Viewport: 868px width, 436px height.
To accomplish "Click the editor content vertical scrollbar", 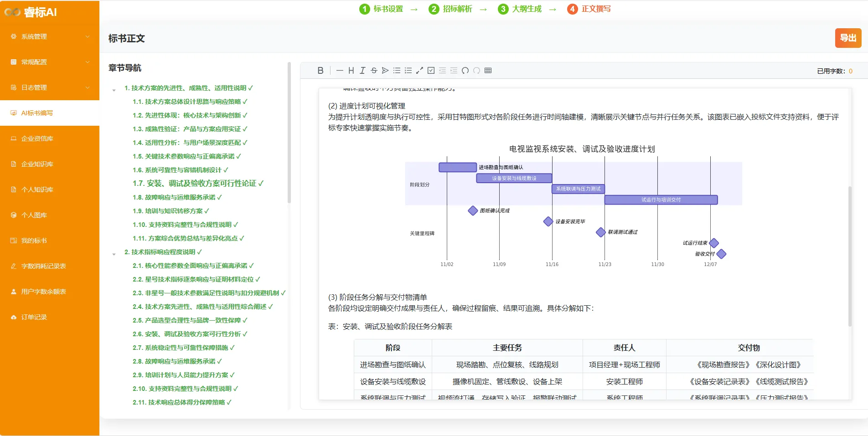I will coord(850,255).
